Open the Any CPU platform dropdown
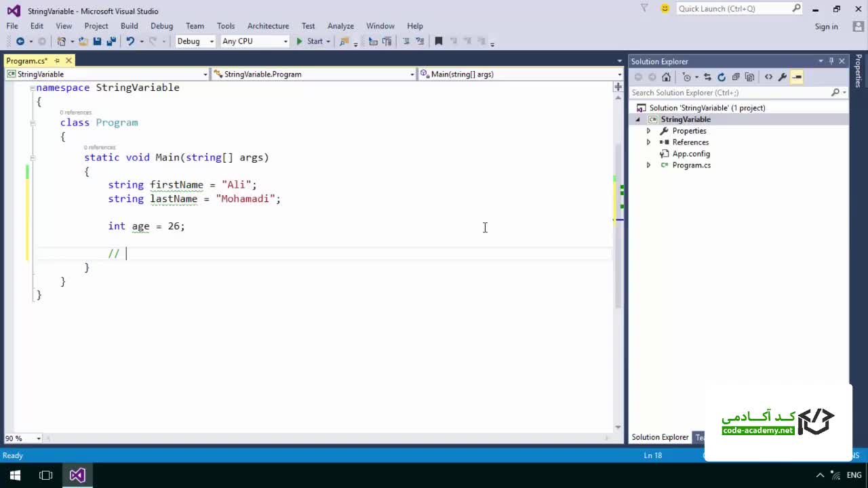 (x=254, y=41)
